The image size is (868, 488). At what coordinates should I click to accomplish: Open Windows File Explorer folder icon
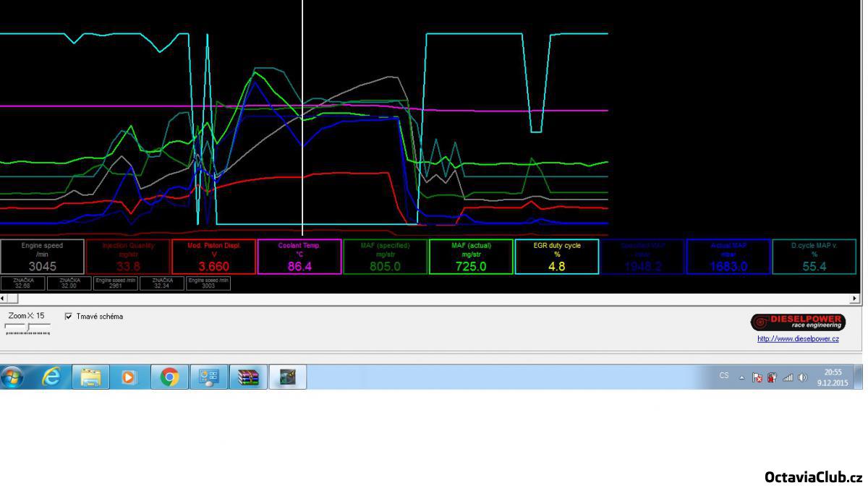click(x=91, y=377)
